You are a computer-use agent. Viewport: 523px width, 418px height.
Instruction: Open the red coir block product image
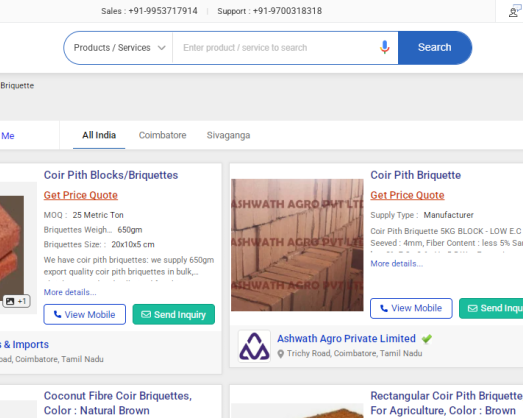point(12,247)
